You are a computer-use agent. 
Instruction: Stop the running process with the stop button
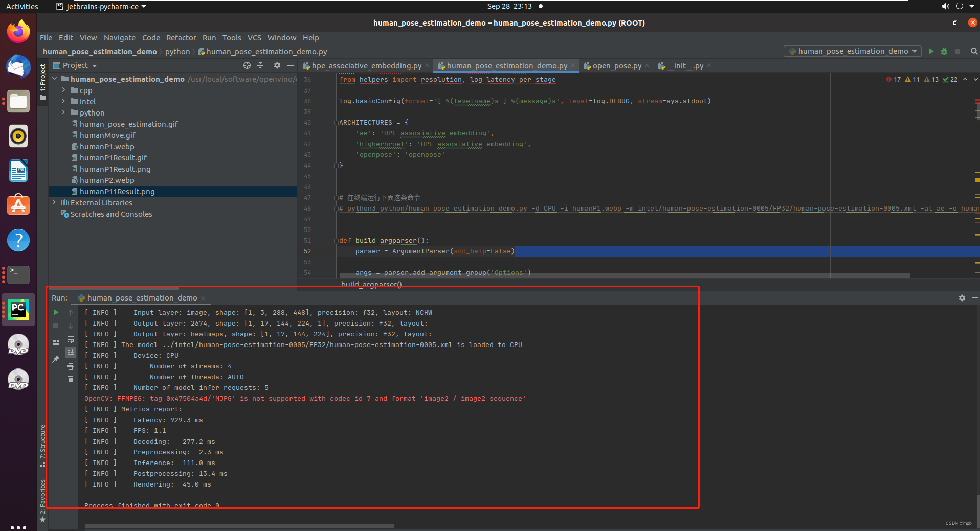click(55, 326)
